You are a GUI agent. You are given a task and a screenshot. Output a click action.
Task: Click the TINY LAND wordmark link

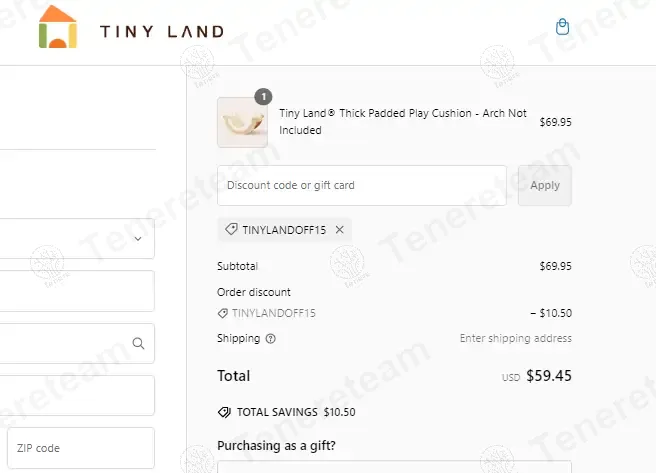[161, 32]
